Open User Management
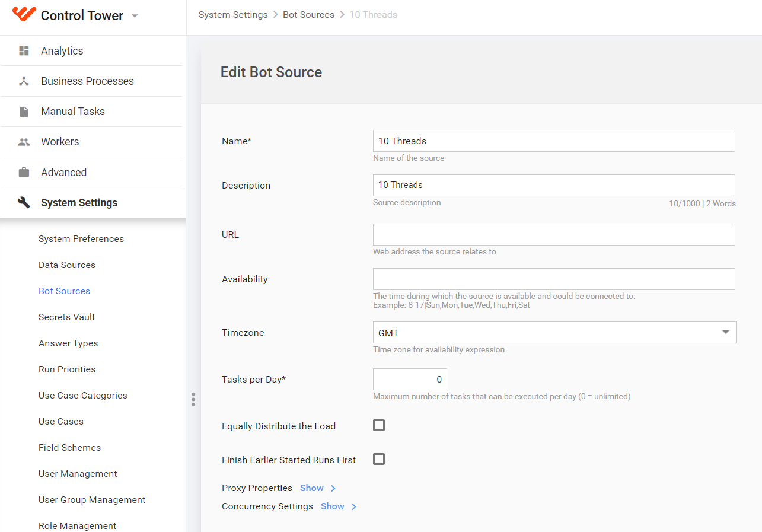This screenshot has width=762, height=532. pyautogui.click(x=78, y=474)
